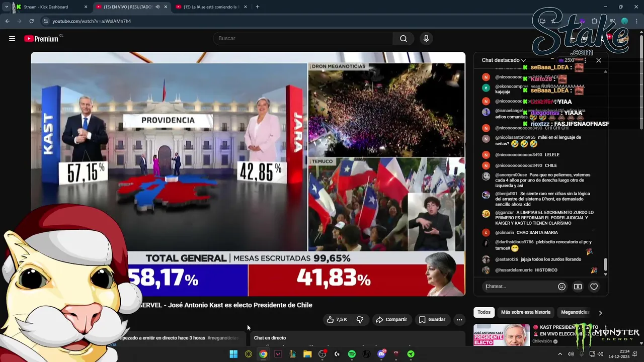Close the Kick Dashboard tab
The image size is (644, 362).
[x=86, y=7]
